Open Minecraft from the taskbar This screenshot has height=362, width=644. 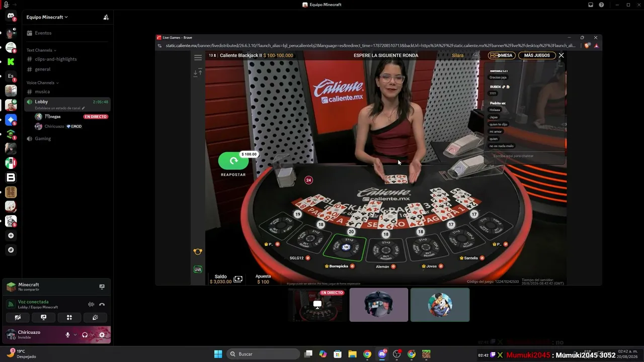click(x=426, y=354)
